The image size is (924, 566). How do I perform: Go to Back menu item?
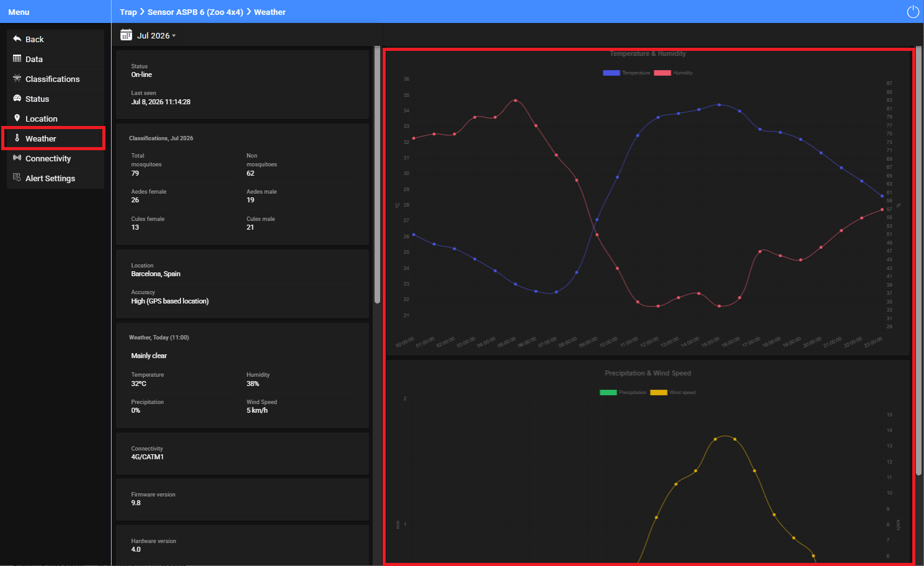(x=55, y=39)
